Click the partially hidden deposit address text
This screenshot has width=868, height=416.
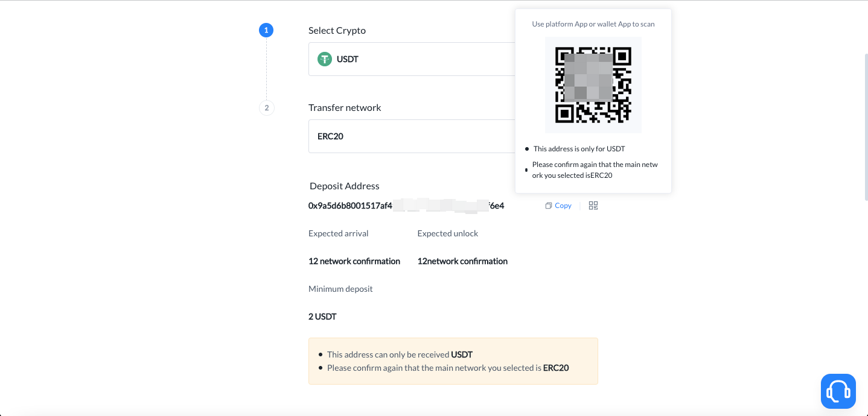click(x=406, y=206)
